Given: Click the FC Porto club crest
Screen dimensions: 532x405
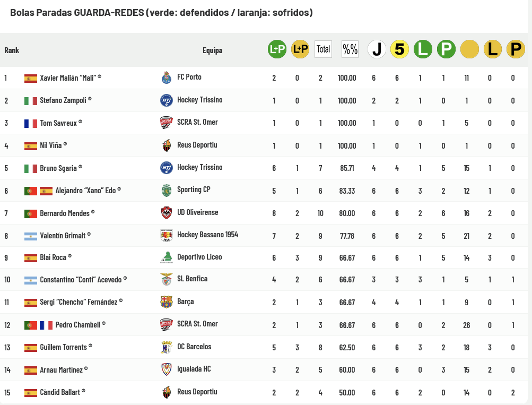Looking at the screenshot, I should (167, 77).
